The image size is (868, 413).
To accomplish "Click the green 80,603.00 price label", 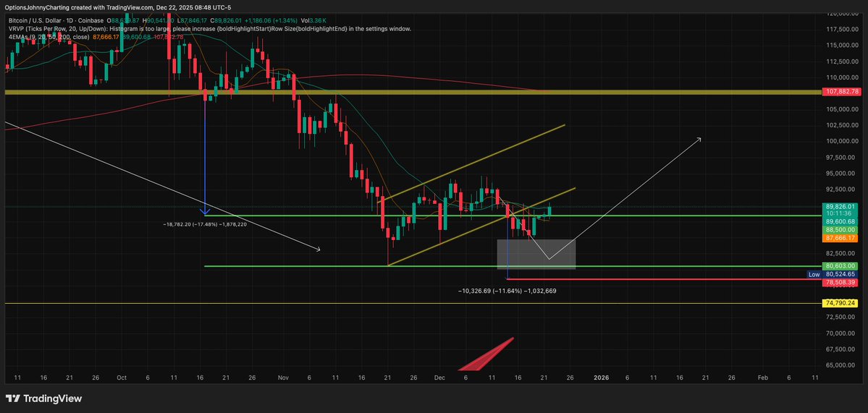I will (x=840, y=266).
